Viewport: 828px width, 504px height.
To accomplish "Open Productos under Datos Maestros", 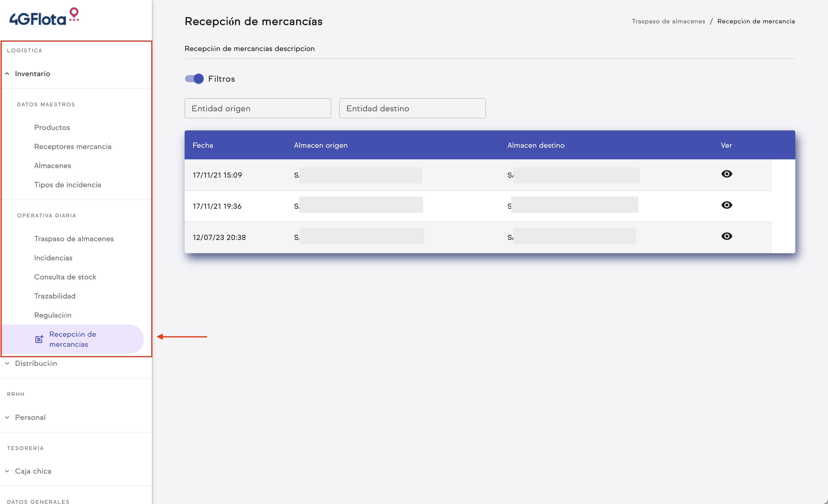I will point(52,127).
